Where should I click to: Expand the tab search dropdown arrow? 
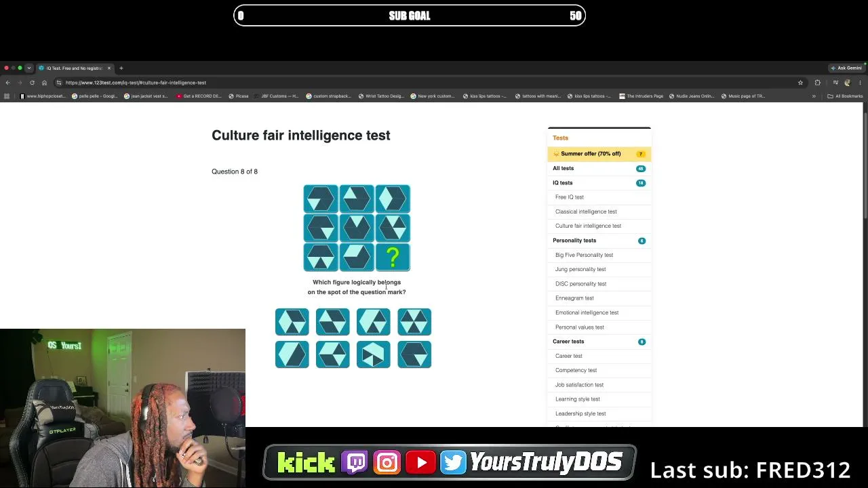click(x=28, y=68)
